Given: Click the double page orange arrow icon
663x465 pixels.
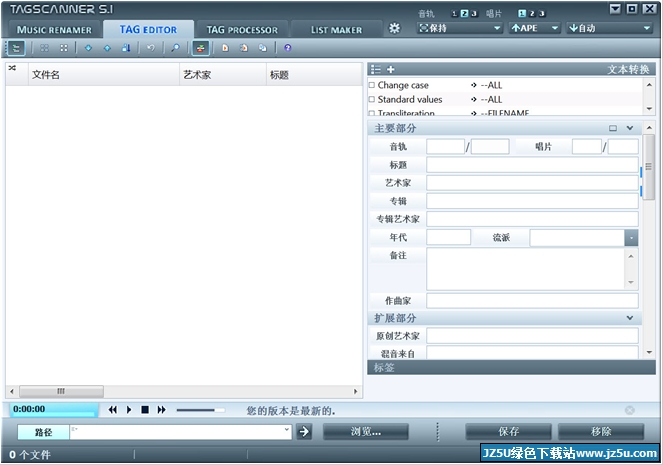Looking at the screenshot, I should pyautogui.click(x=244, y=48).
